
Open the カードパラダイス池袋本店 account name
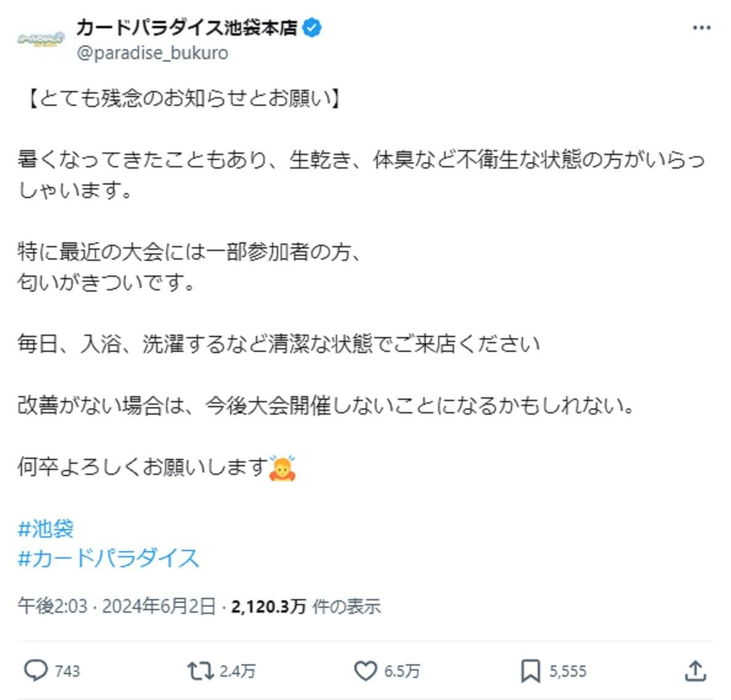coord(186,28)
